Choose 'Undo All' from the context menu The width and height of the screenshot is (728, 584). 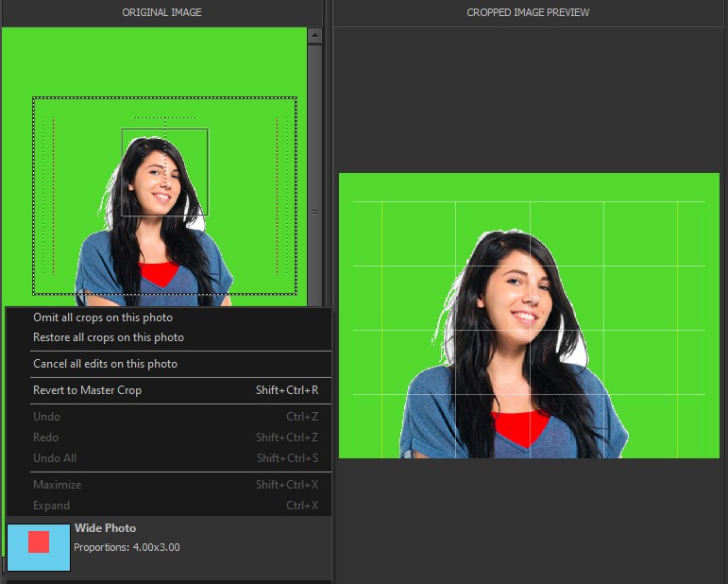point(55,458)
